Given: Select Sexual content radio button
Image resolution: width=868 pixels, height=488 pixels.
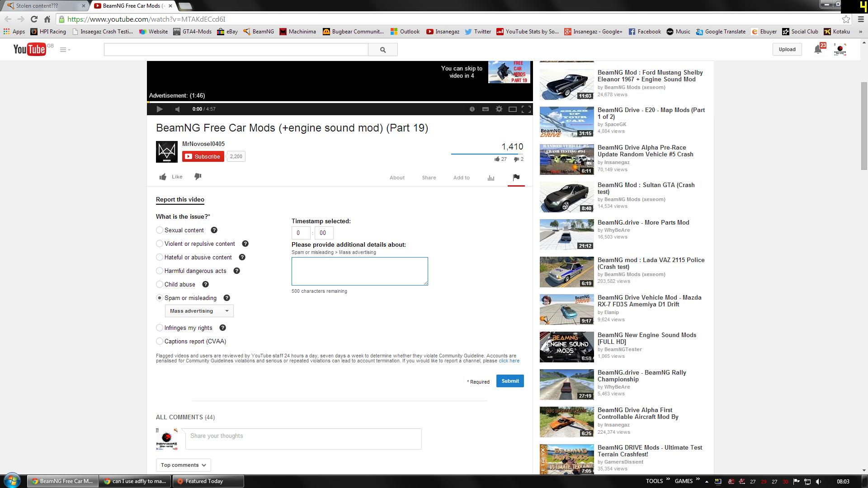Looking at the screenshot, I should pyautogui.click(x=160, y=230).
